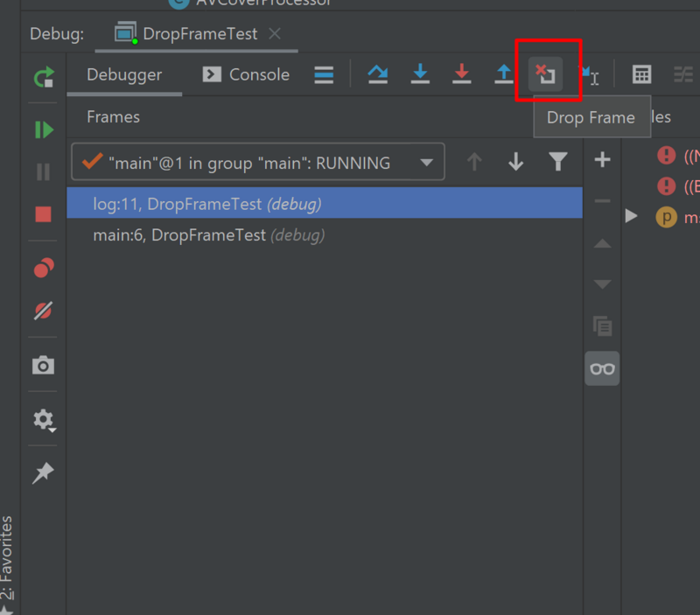Click the orange p parameter icon
Viewport: 700px width, 615px height.
(666, 217)
